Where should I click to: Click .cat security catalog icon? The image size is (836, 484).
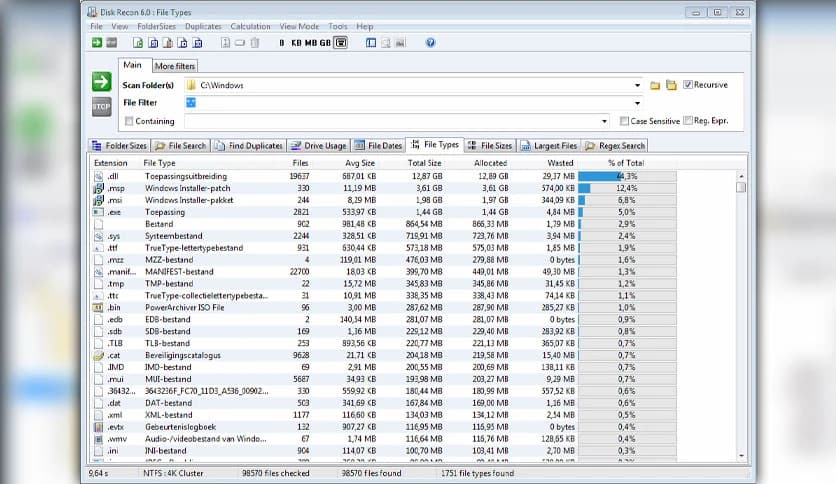(x=99, y=356)
